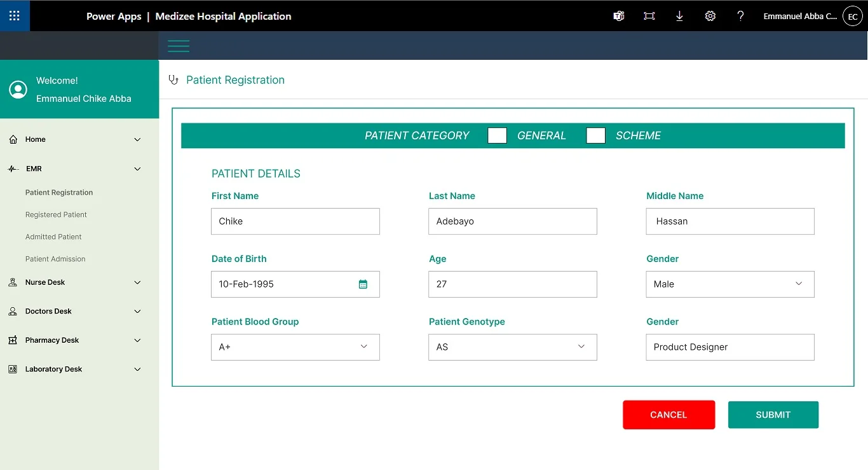Click the red CANCEL button
868x470 pixels.
tap(668, 415)
